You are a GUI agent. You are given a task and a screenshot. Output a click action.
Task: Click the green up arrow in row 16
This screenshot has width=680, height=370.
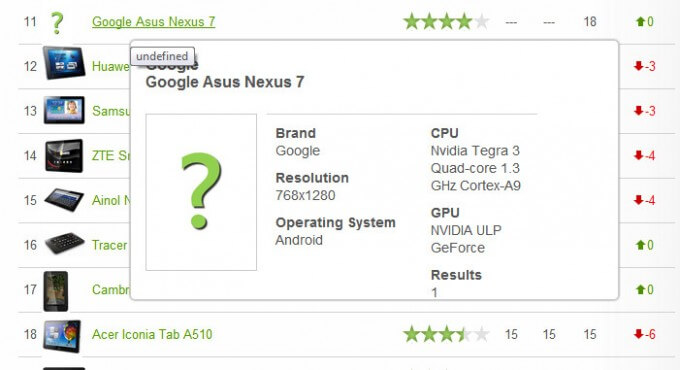[641, 245]
